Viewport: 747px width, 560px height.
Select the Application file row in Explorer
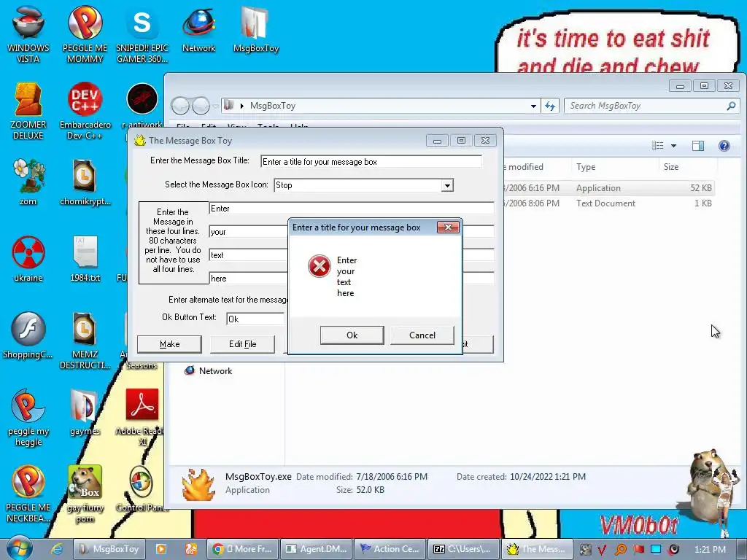[x=608, y=188]
